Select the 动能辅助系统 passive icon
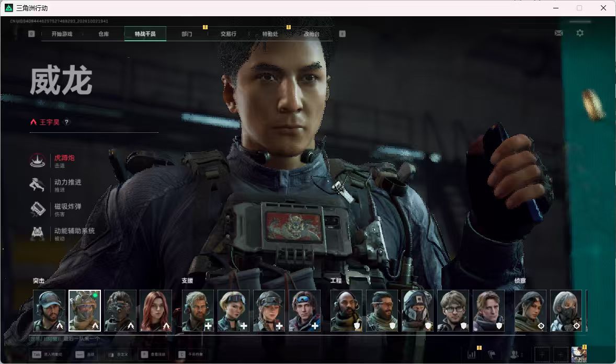The height and width of the screenshot is (364, 616). point(38,233)
